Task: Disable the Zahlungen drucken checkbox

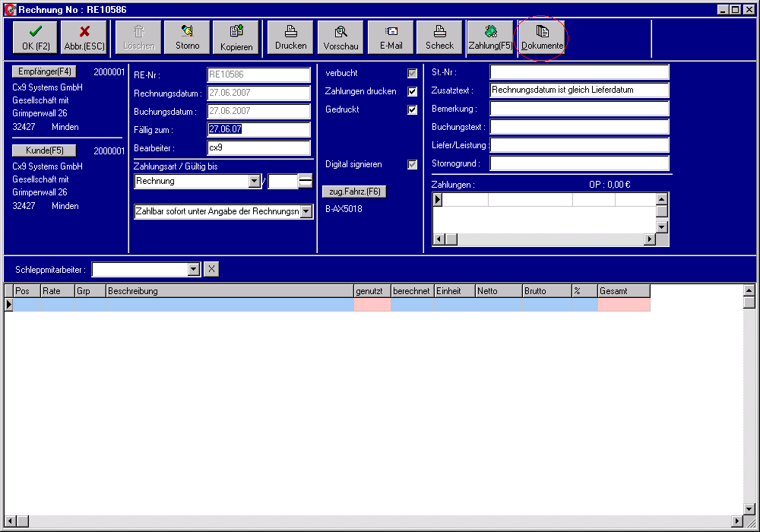Action: 412,91
